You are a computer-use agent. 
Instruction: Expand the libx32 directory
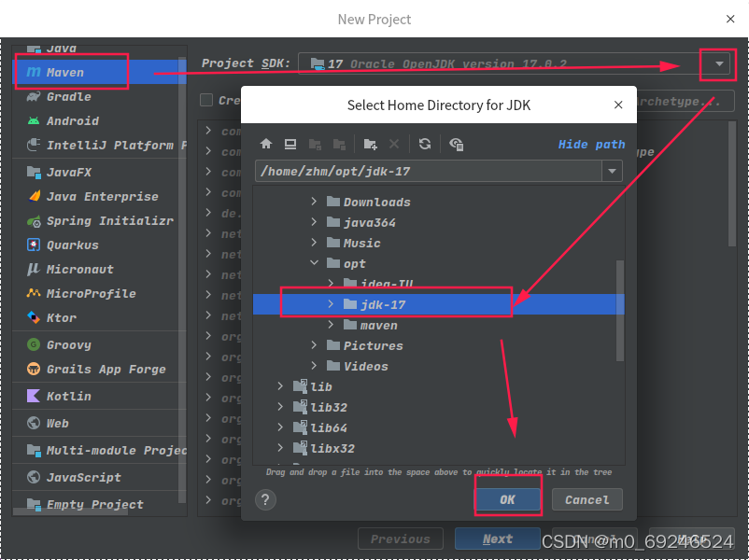click(x=280, y=448)
